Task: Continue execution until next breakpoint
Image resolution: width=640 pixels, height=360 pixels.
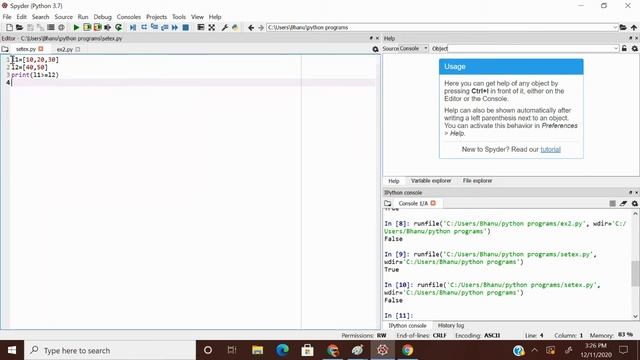Action: (175, 27)
